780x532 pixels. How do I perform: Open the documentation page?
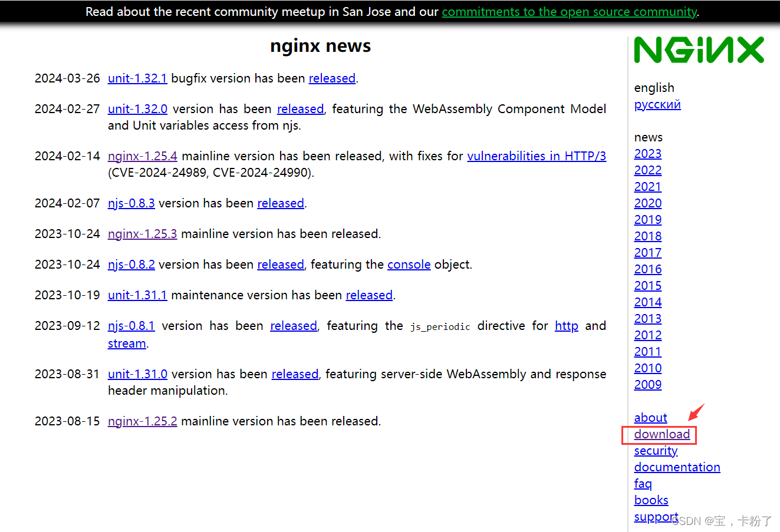pyautogui.click(x=677, y=467)
